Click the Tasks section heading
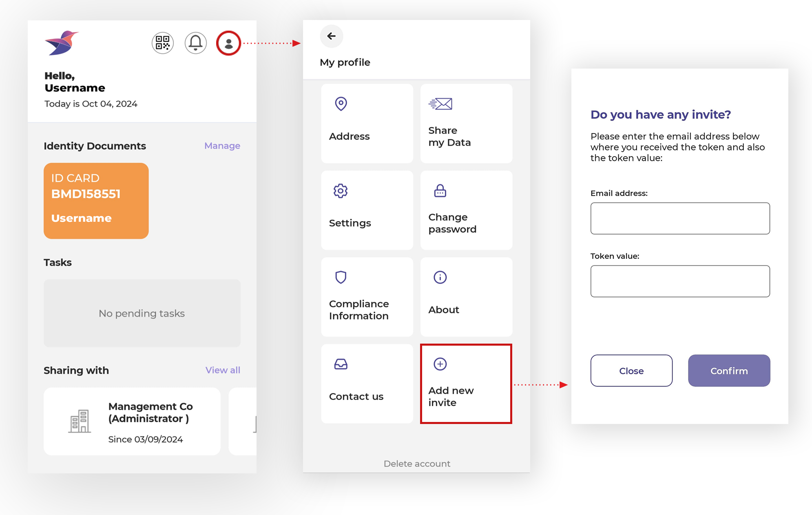The image size is (812, 515). click(58, 262)
